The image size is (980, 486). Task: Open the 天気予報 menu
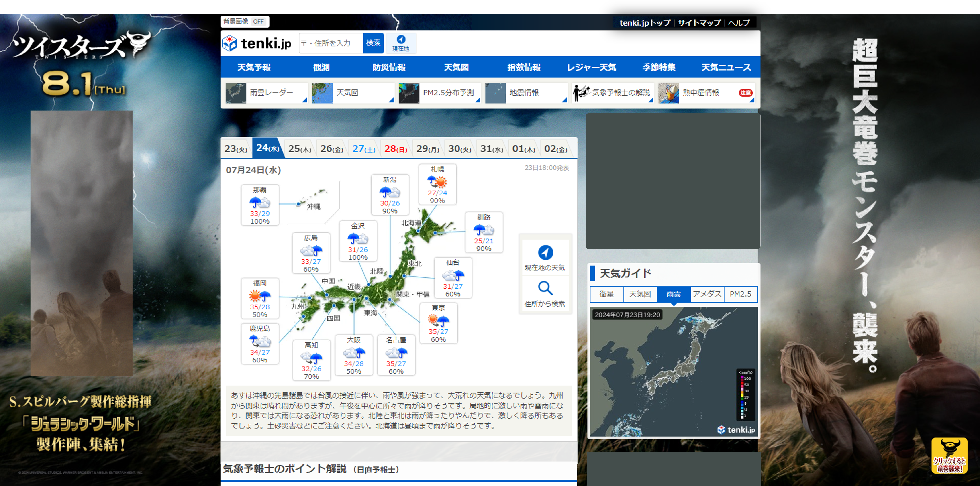click(254, 67)
